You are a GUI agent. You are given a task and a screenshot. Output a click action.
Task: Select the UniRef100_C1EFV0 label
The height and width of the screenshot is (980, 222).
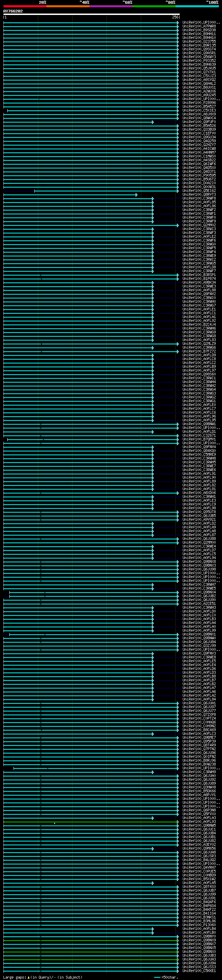[x=199, y=133]
